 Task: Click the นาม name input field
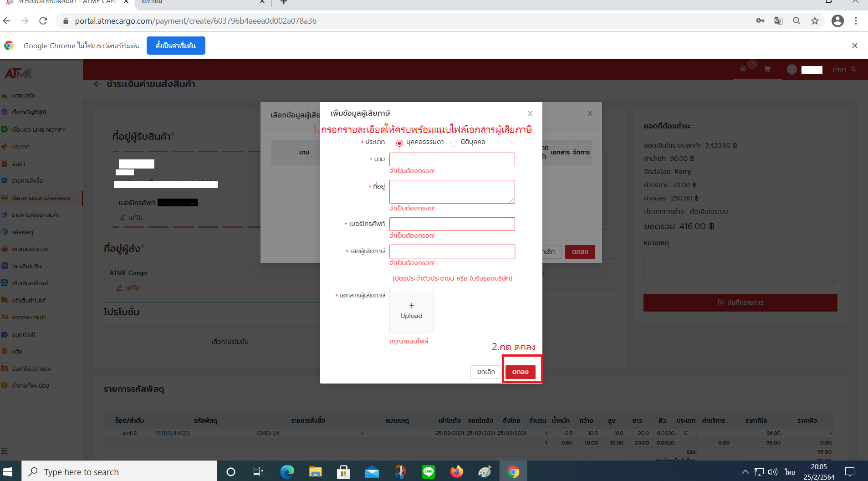tap(452, 159)
